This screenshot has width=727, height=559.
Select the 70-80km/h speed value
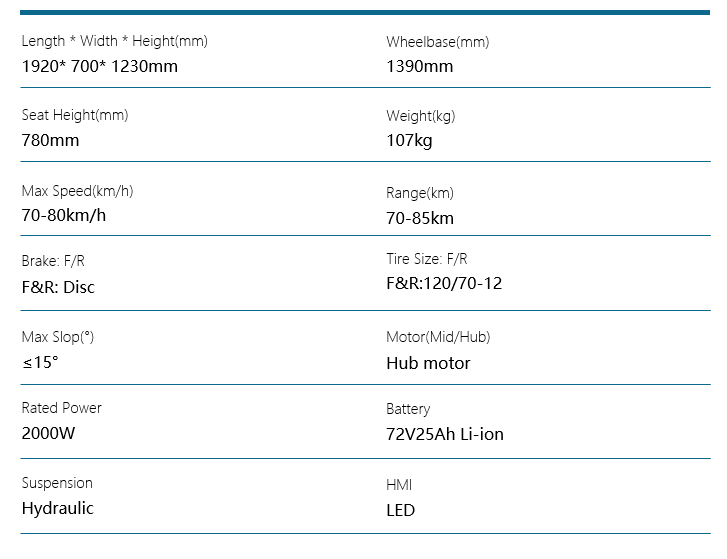(x=64, y=215)
